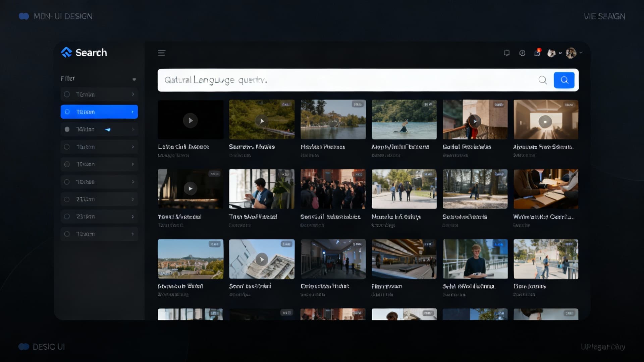This screenshot has width=644, height=362.
Task: Select the radio button on the last filter option
Action: pos(67,234)
